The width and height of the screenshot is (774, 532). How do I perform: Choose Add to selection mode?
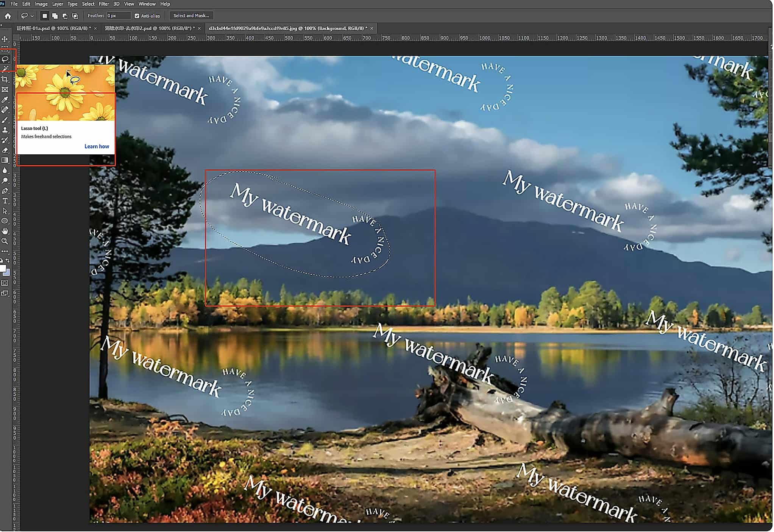(55, 16)
